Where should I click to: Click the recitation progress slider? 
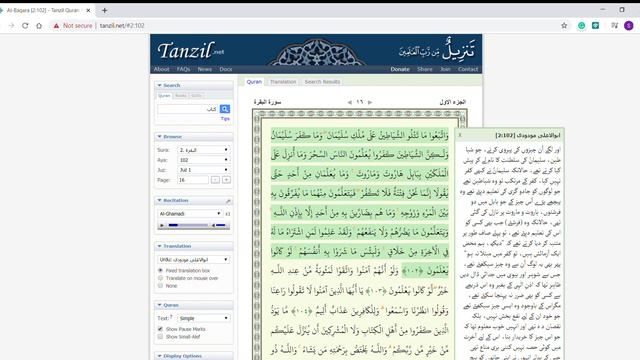click(x=188, y=225)
